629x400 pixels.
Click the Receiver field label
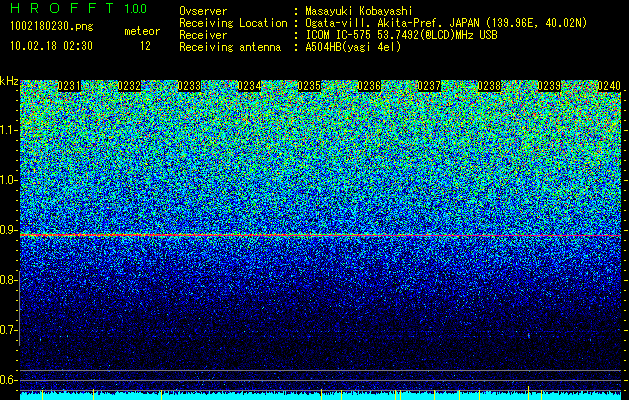[203, 35]
